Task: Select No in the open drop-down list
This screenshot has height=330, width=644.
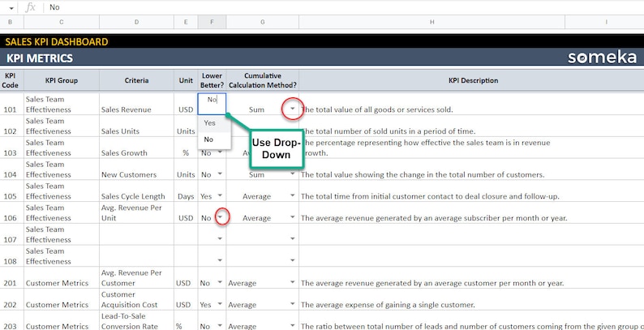Action: pyautogui.click(x=214, y=139)
